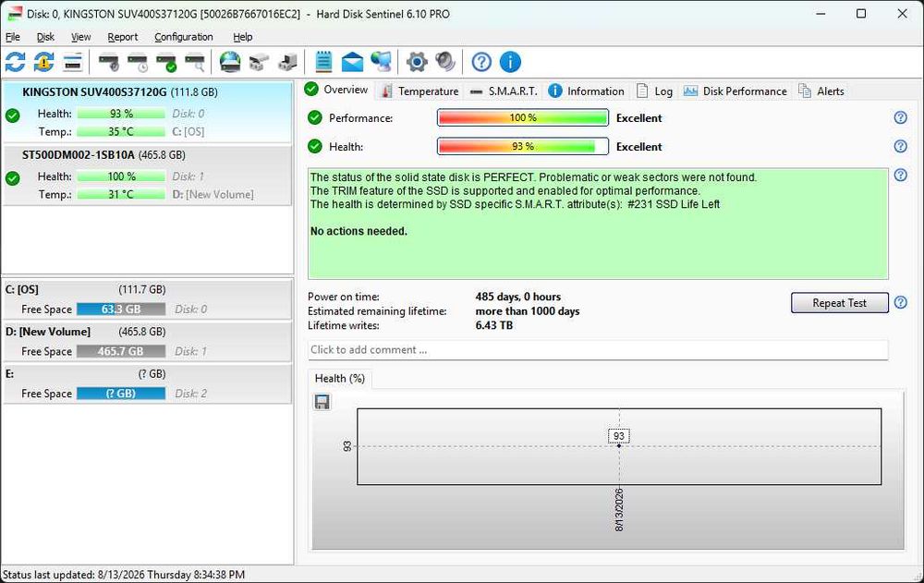The image size is (924, 583).
Task: Click the striped disk list toolbar icon
Action: point(72,62)
